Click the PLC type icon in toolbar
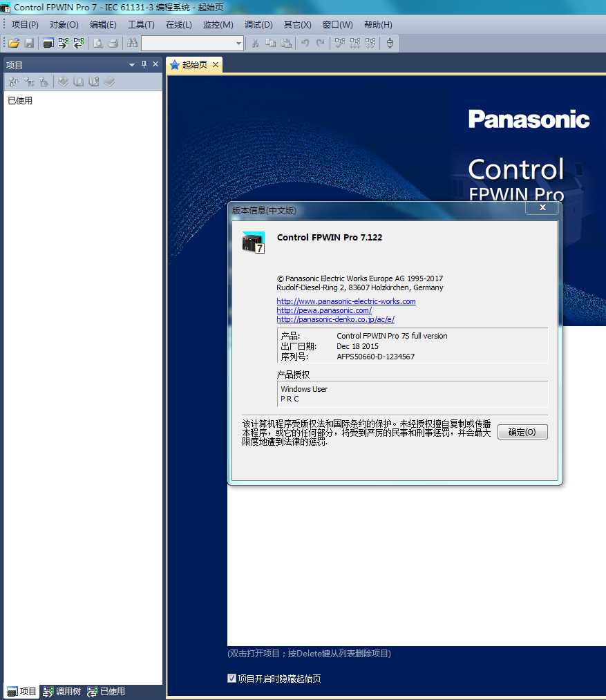 48,43
